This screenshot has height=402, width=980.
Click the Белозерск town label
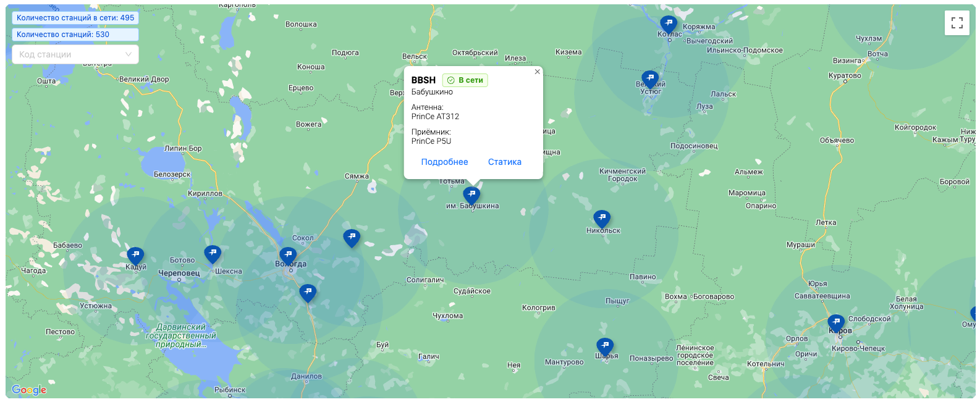coord(172,174)
